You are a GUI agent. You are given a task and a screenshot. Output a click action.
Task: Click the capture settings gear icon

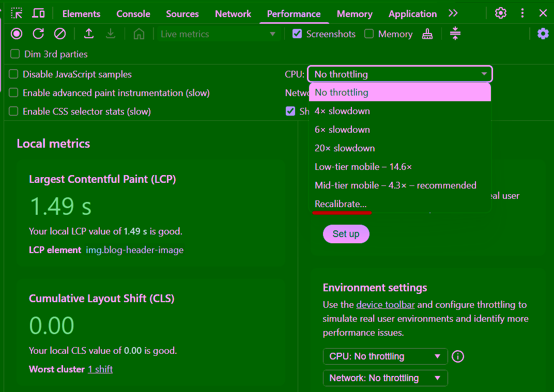[x=543, y=34]
